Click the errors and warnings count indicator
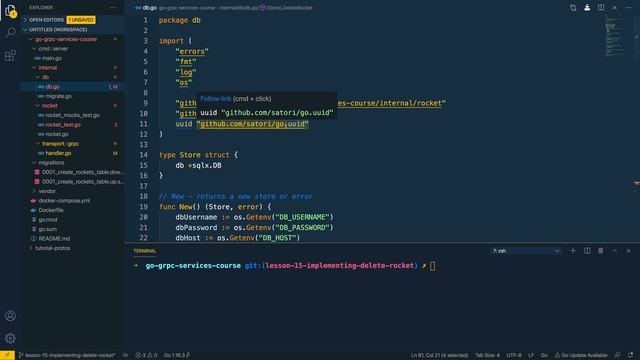This screenshot has width=640, height=360. point(146,355)
